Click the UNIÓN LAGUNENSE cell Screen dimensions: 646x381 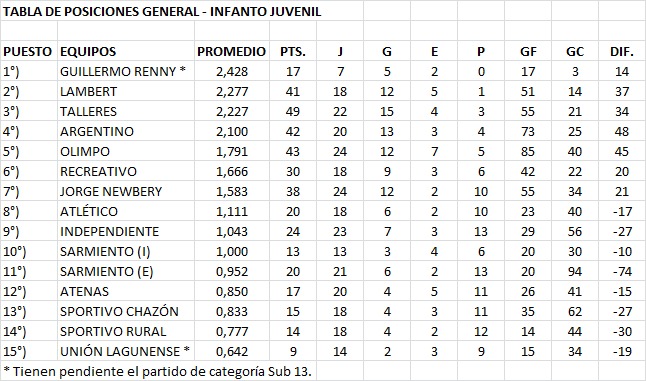click(126, 351)
